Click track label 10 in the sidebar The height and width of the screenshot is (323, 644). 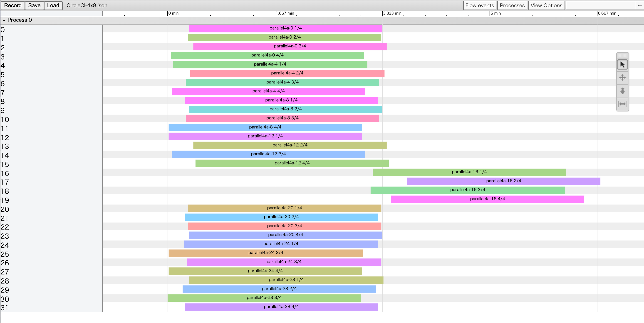[5, 120]
